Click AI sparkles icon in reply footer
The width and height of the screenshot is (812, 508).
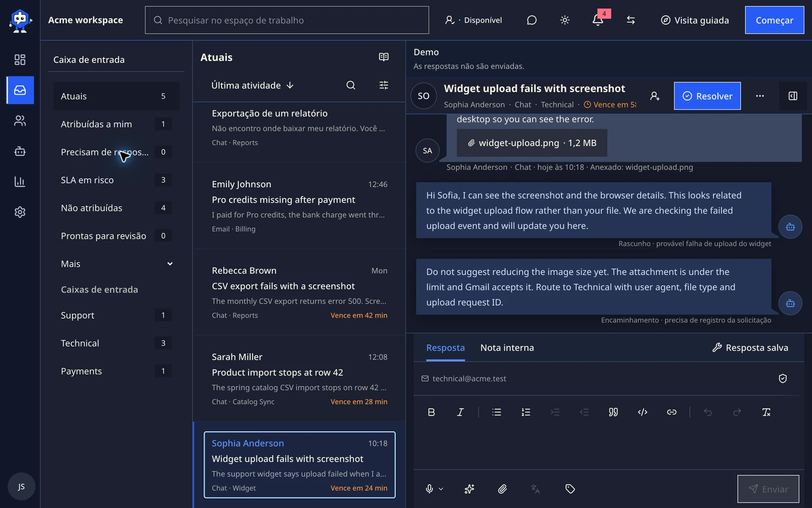pos(469,489)
